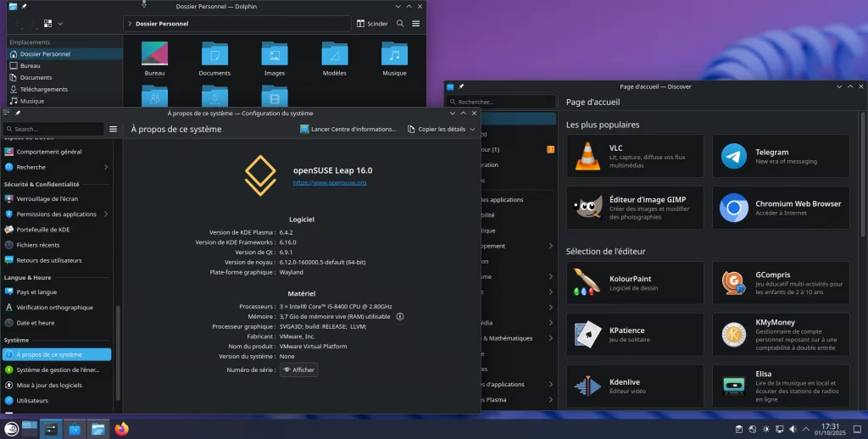Screen dimensions: 868x439
Task: Select Verrouillage de l'écran settings item
Action: 48,198
